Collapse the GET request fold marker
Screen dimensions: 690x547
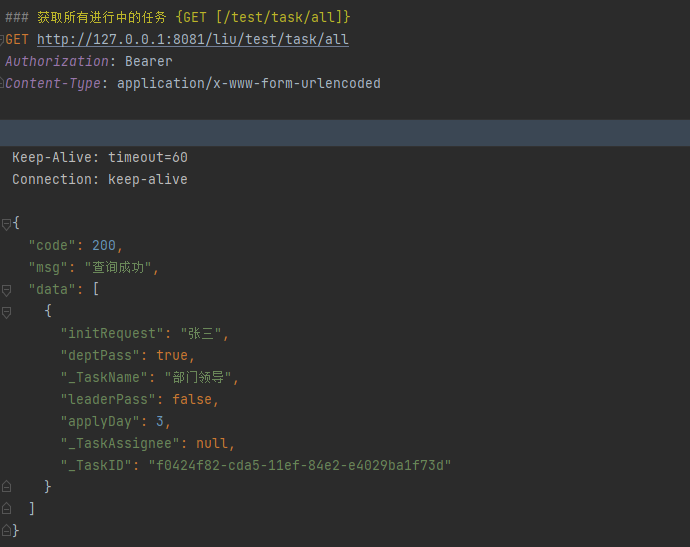click(3, 40)
